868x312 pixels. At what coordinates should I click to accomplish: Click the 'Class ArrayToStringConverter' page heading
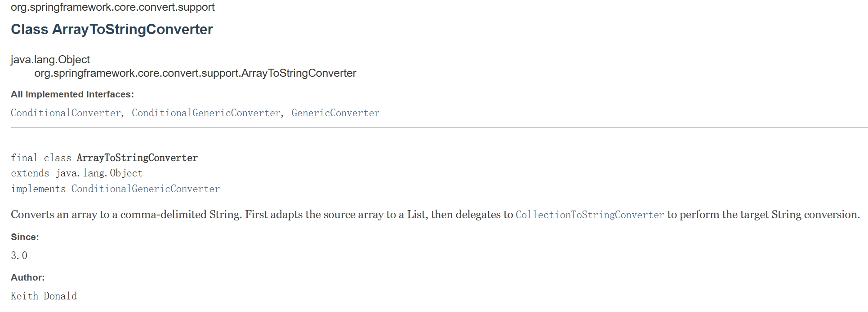[112, 30]
